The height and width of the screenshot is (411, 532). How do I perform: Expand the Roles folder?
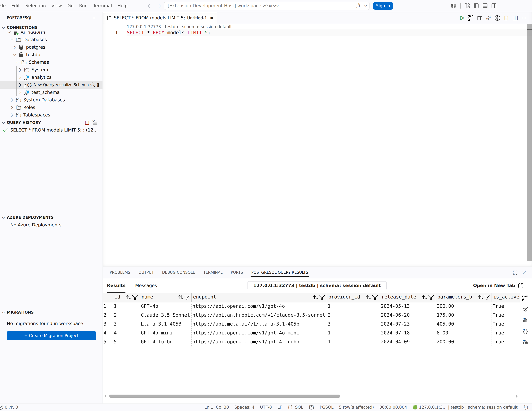pos(12,108)
